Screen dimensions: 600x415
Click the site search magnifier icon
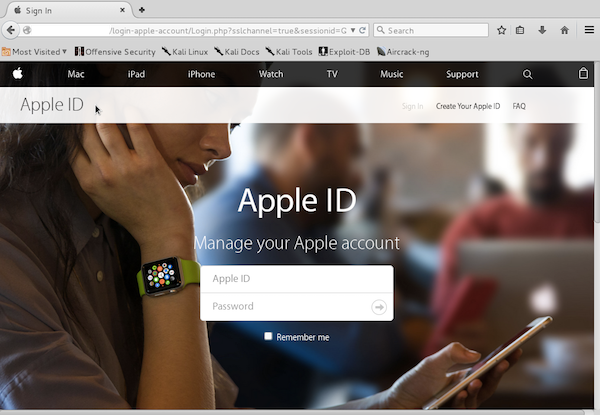coord(527,74)
